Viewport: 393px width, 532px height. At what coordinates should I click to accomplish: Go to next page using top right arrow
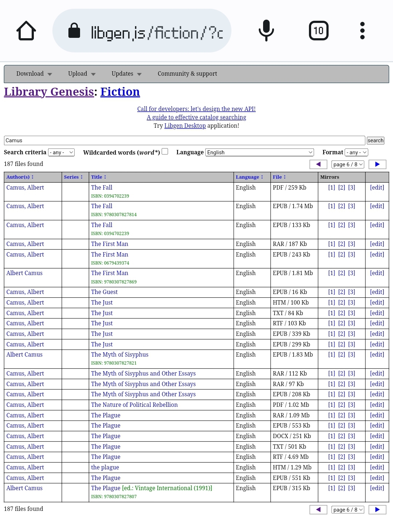pos(377,164)
